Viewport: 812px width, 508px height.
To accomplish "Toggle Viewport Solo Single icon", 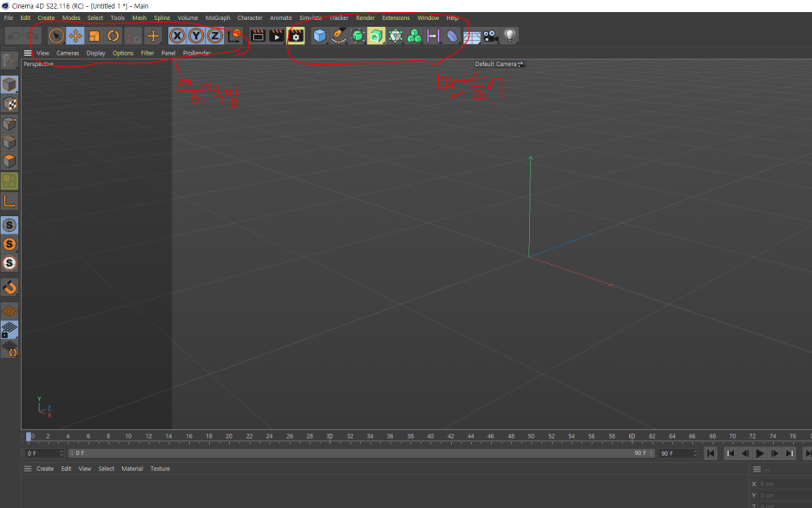I will (10, 244).
